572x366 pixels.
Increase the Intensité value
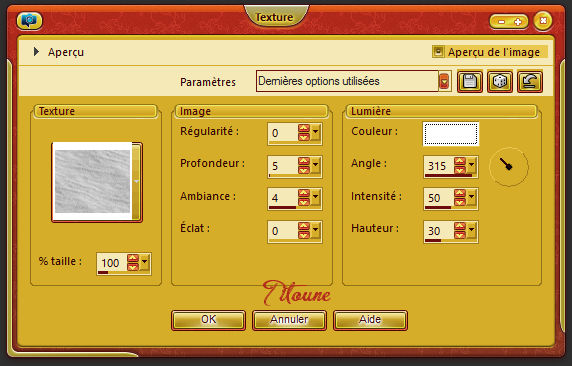tap(460, 193)
